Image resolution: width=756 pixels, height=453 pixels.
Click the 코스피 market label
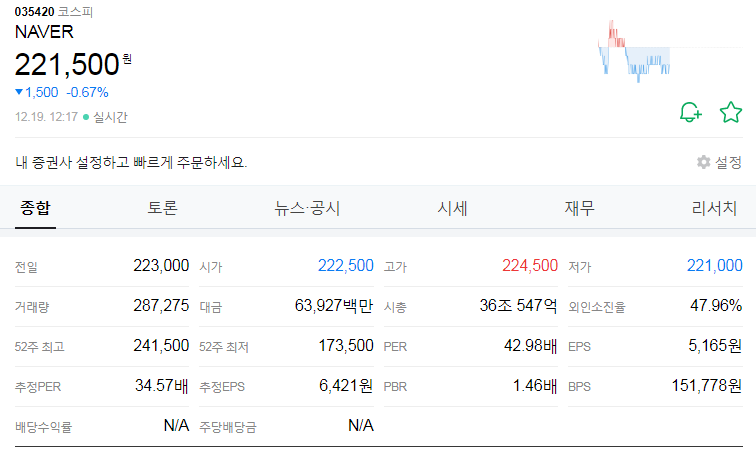coord(75,12)
